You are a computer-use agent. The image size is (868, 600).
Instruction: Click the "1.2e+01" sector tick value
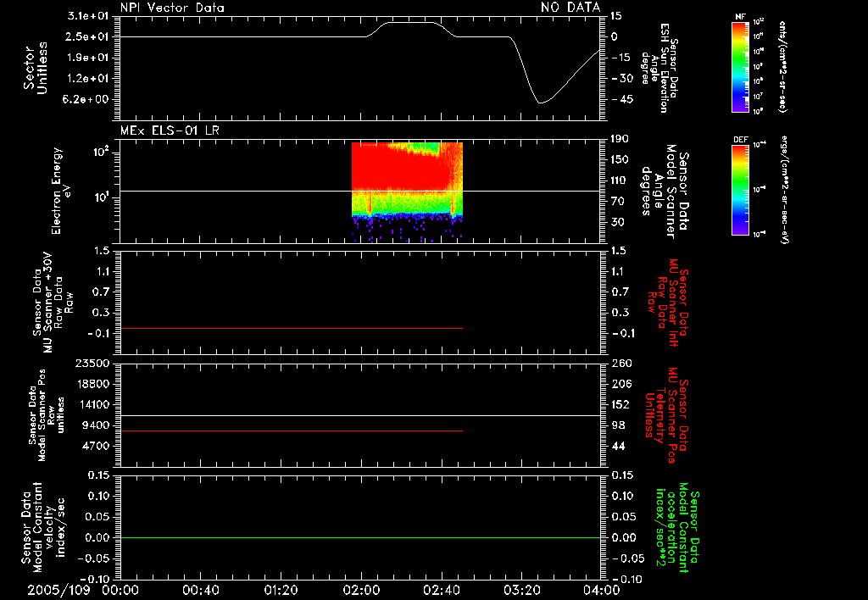(x=87, y=79)
